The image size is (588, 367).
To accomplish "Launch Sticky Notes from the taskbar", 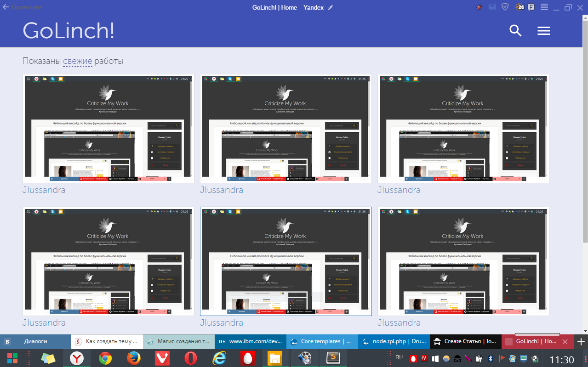I will point(48,358).
